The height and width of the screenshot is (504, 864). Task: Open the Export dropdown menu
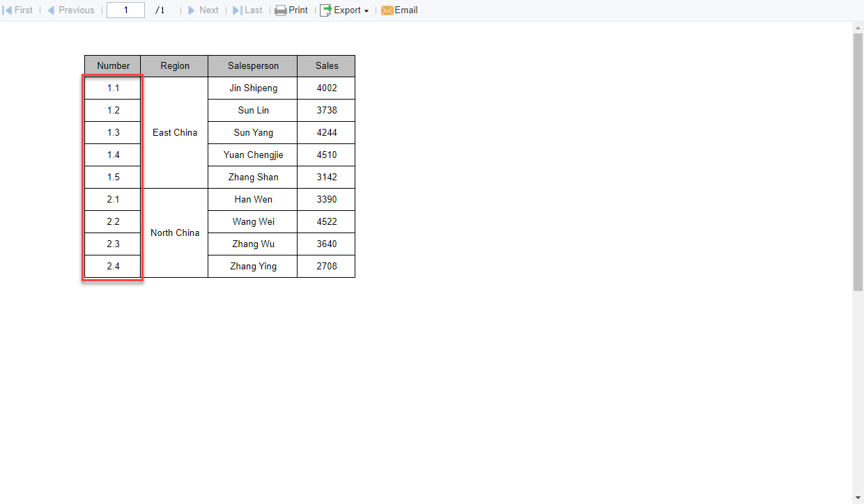click(x=344, y=10)
